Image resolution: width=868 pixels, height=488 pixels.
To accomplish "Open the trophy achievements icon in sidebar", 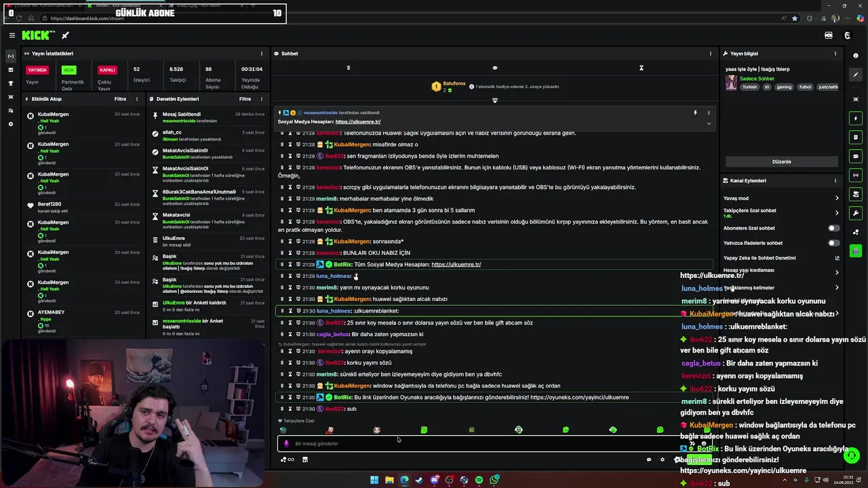I will pyautogui.click(x=10, y=83).
